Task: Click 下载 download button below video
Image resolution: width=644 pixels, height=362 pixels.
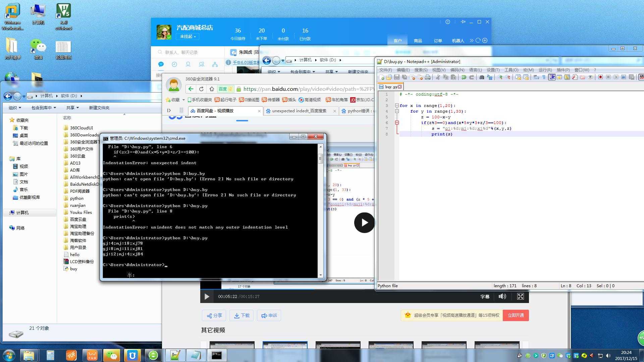Action: point(241,315)
